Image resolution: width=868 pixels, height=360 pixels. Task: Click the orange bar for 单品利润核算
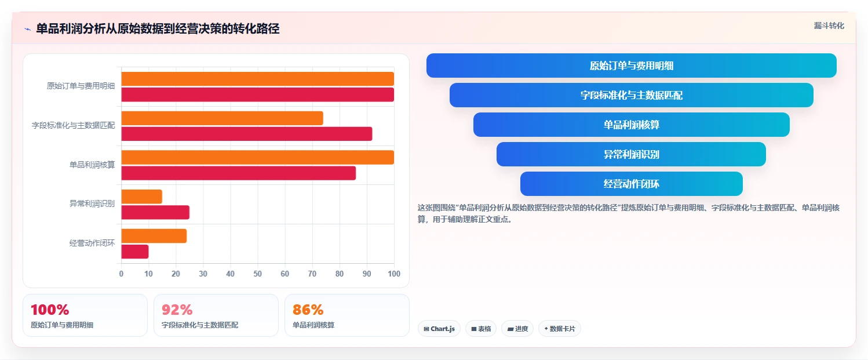[x=257, y=157]
